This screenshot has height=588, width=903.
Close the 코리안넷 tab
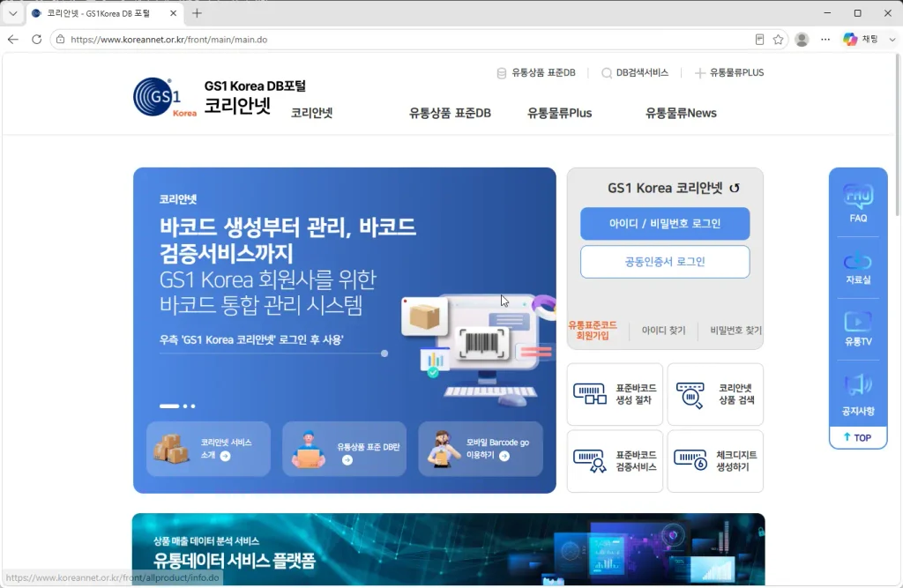point(173,12)
